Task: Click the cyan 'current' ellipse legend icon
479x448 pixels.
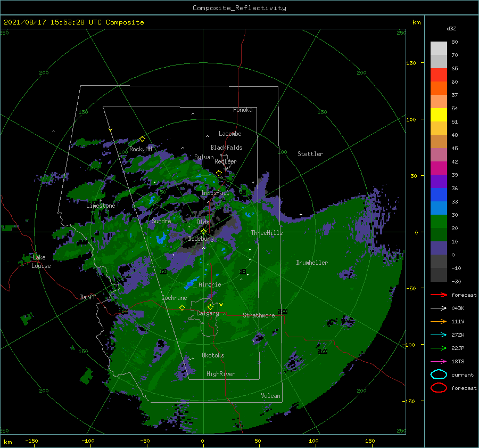Action: pos(439,374)
